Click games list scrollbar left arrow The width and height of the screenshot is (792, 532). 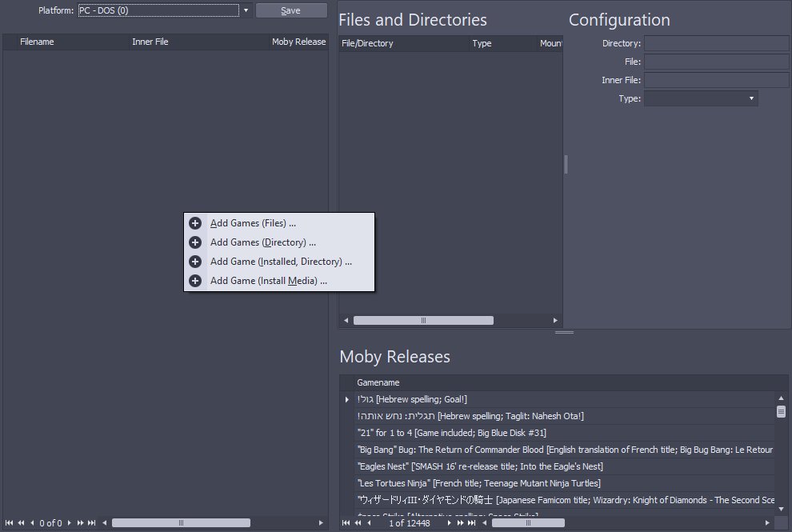click(105, 523)
